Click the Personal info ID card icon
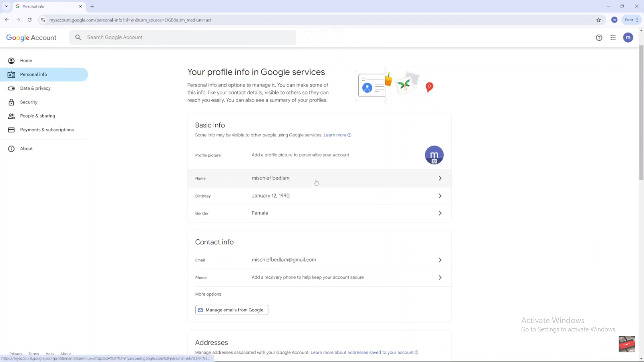Viewport: 644px width, 362px height. pos(11,74)
